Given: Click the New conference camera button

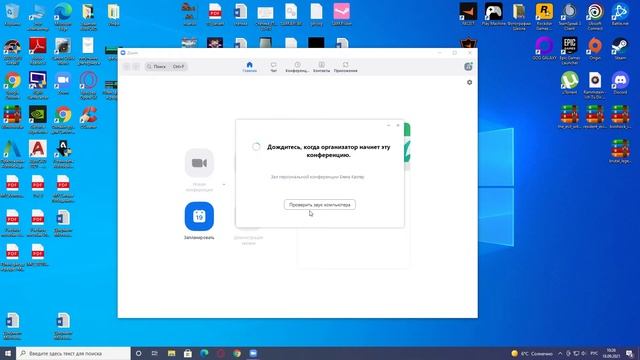Looking at the screenshot, I should click(199, 163).
